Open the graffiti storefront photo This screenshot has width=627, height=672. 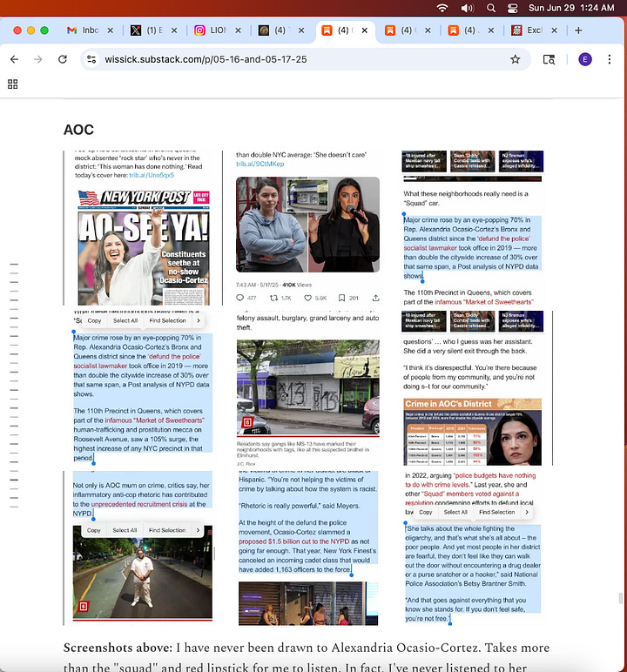click(308, 387)
